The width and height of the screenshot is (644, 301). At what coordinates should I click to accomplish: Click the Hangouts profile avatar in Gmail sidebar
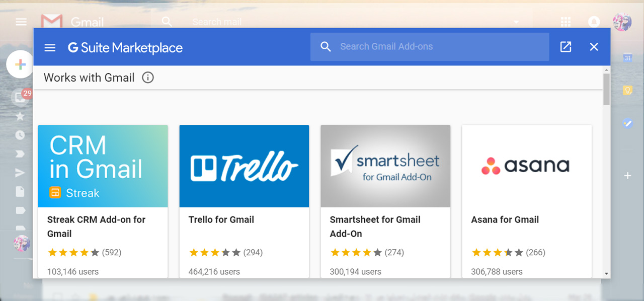pyautogui.click(x=22, y=243)
